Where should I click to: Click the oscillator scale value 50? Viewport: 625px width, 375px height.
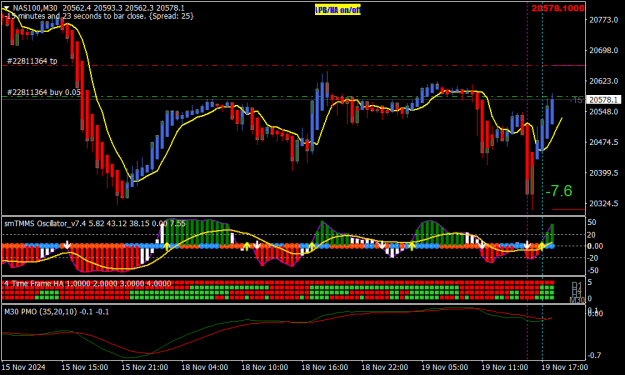(592, 222)
